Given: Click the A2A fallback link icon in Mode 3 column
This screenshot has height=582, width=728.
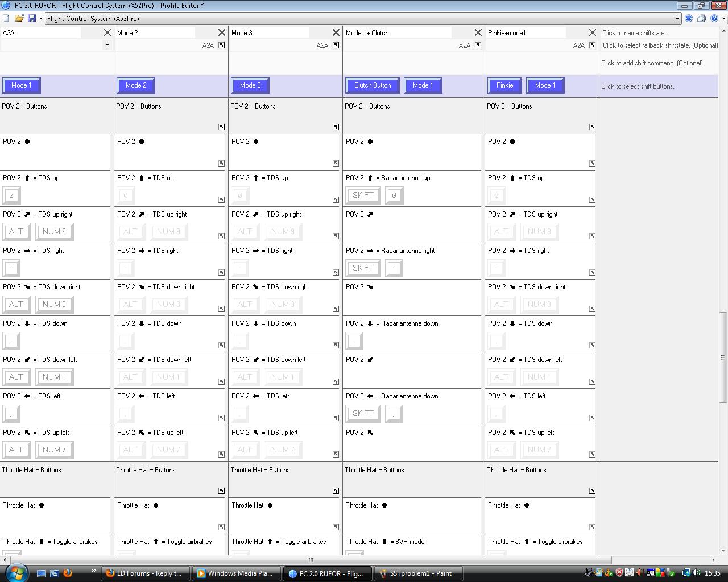Looking at the screenshot, I should click(x=336, y=45).
